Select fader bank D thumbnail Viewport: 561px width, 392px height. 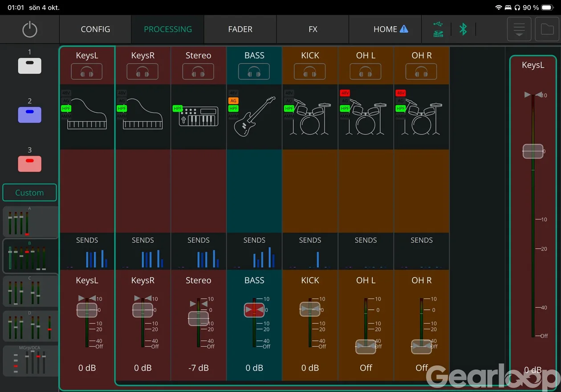pyautogui.click(x=30, y=326)
